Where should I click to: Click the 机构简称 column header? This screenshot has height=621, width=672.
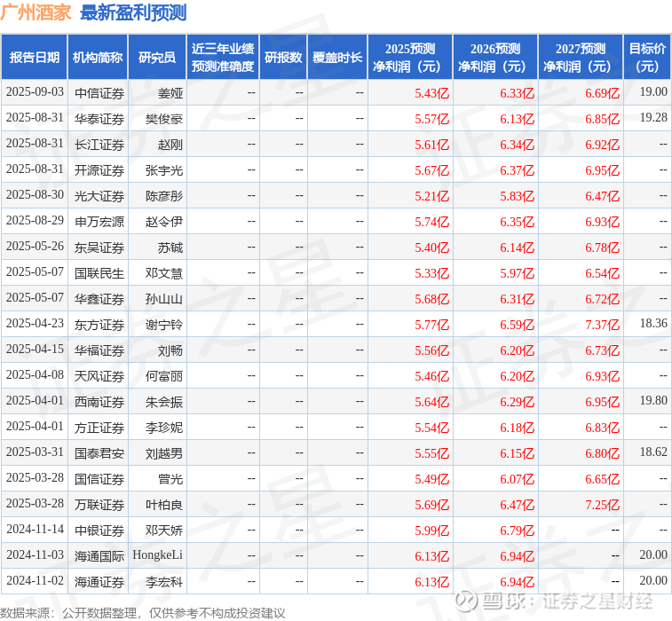click(98, 58)
